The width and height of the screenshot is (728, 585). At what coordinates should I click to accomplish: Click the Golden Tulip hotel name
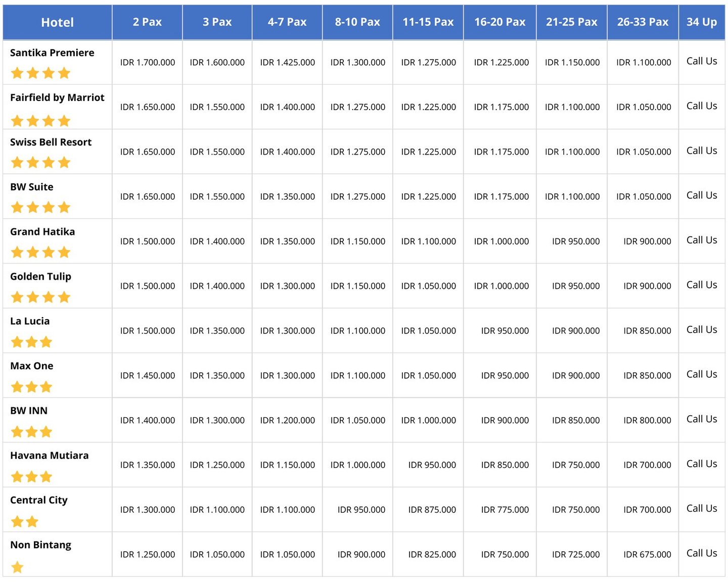tap(40, 276)
